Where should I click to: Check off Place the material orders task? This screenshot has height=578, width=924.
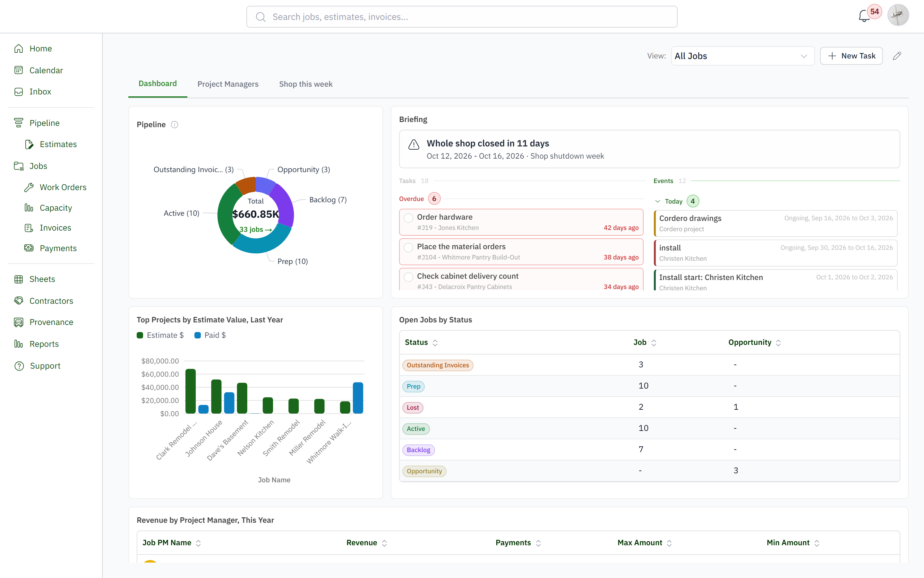pos(408,247)
